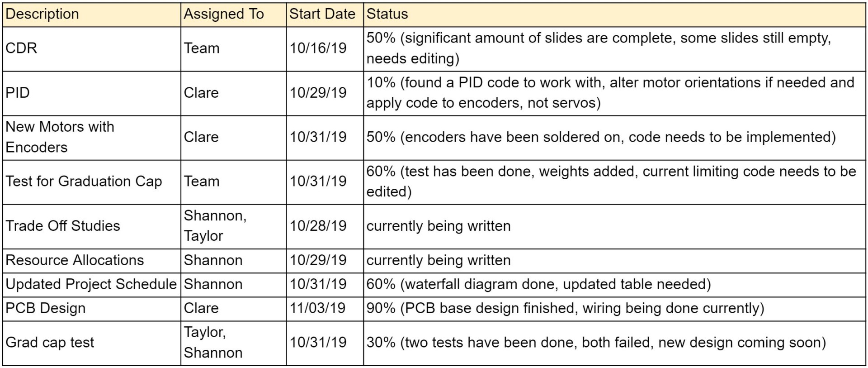Click the Grad cap test cell
The image size is (868, 368).
(x=92, y=343)
